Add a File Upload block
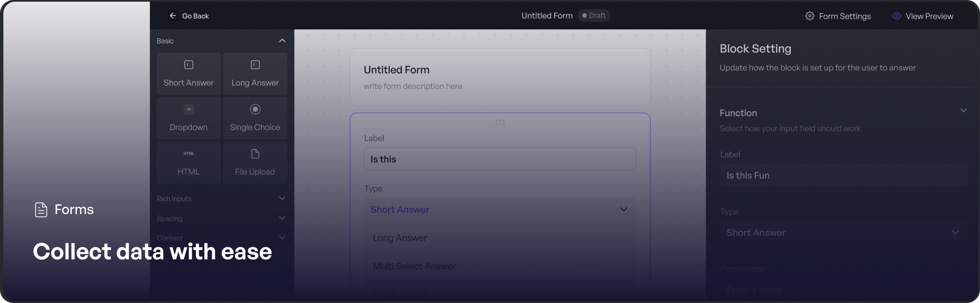Image resolution: width=980 pixels, height=303 pixels. 255,162
